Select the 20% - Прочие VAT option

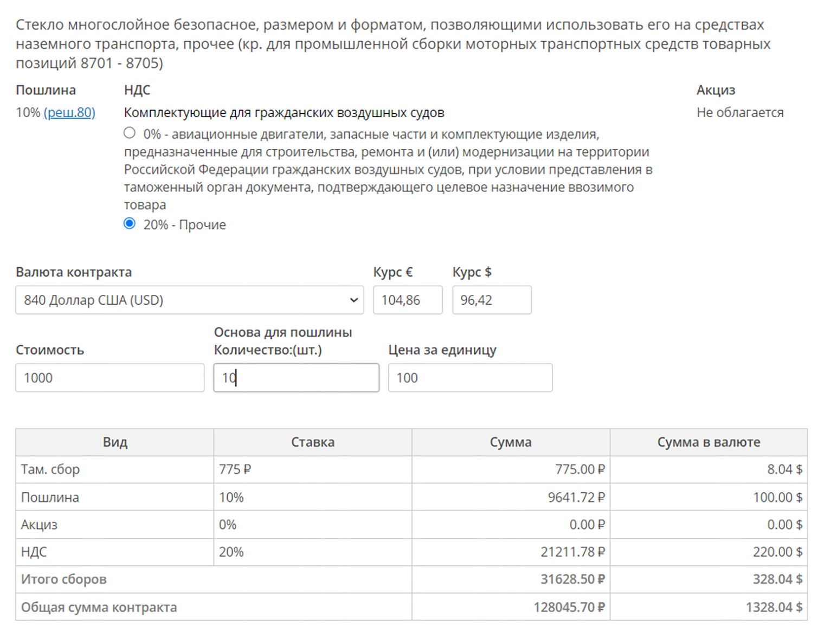[129, 223]
